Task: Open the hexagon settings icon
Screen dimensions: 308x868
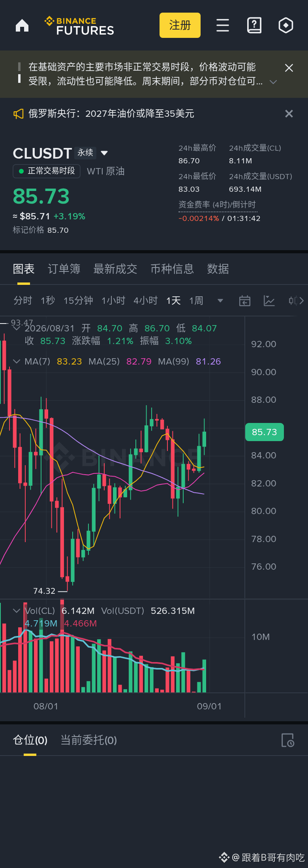Action: tap(286, 25)
